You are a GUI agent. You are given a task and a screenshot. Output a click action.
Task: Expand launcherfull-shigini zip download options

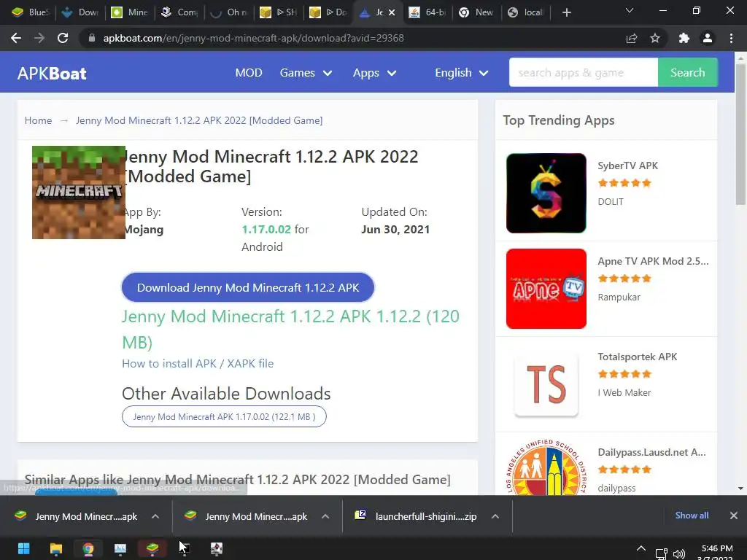coord(495,516)
